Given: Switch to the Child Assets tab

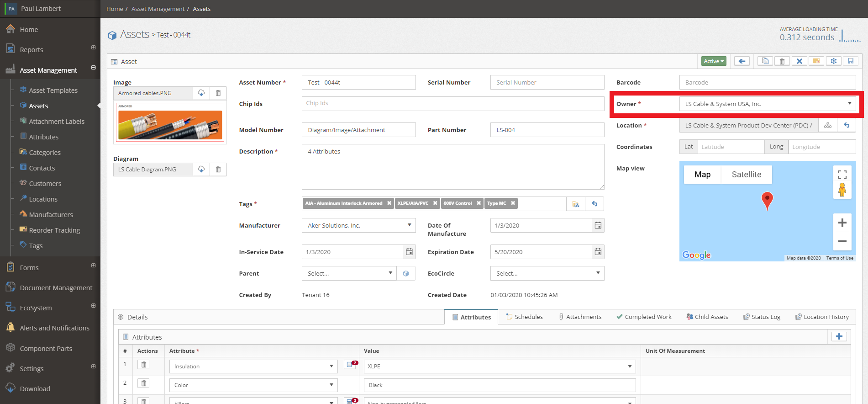Looking at the screenshot, I should (x=707, y=317).
